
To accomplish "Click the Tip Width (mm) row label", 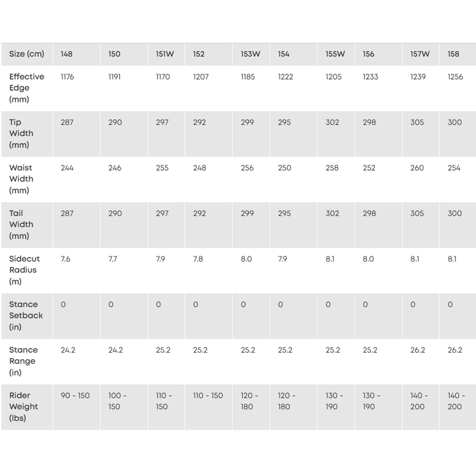I will pos(21,133).
